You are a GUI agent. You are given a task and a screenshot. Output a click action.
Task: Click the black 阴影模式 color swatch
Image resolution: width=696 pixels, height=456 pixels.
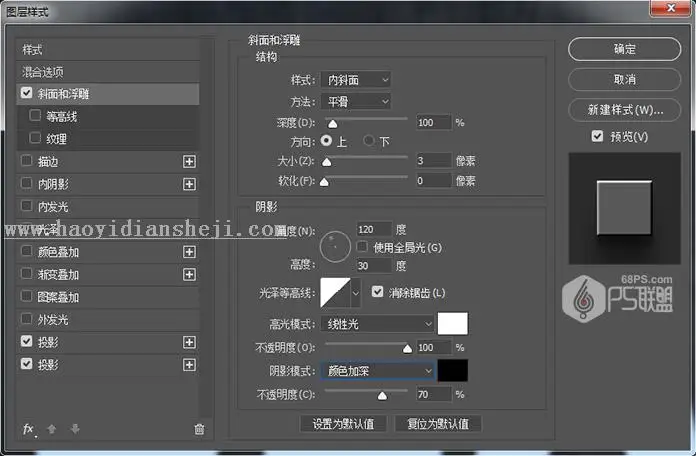coord(453,370)
